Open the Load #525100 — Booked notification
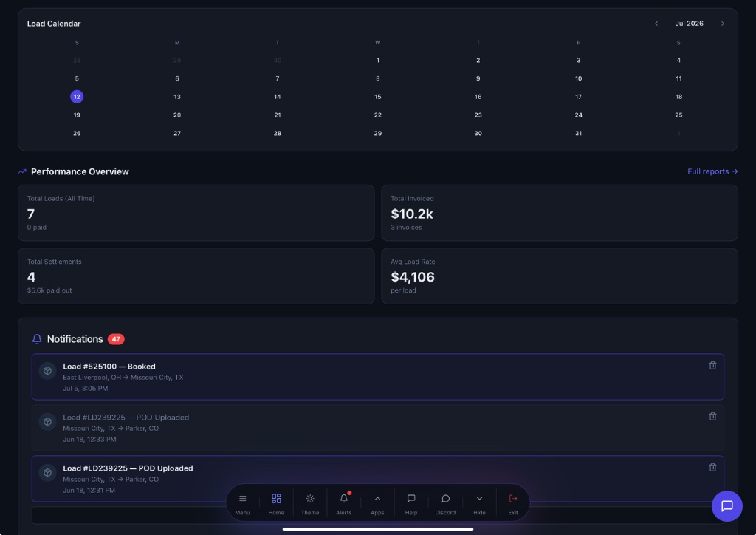This screenshot has width=756, height=535. pyautogui.click(x=377, y=377)
